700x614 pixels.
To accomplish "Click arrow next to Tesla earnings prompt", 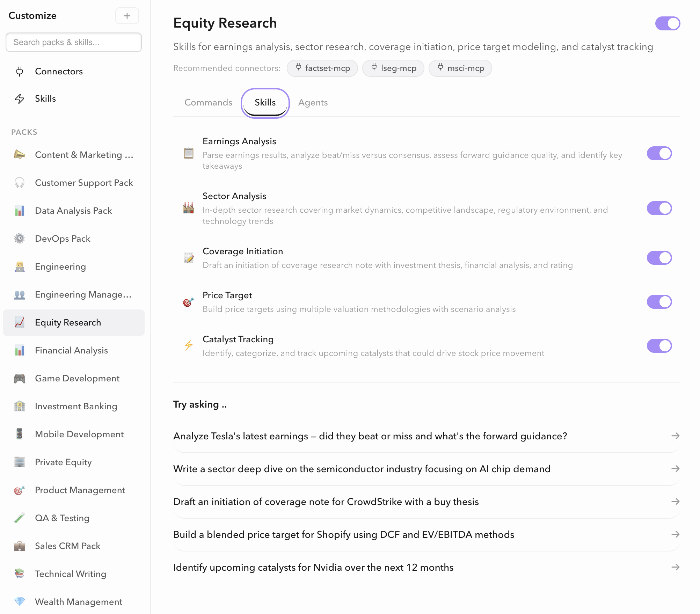I will pyautogui.click(x=675, y=436).
